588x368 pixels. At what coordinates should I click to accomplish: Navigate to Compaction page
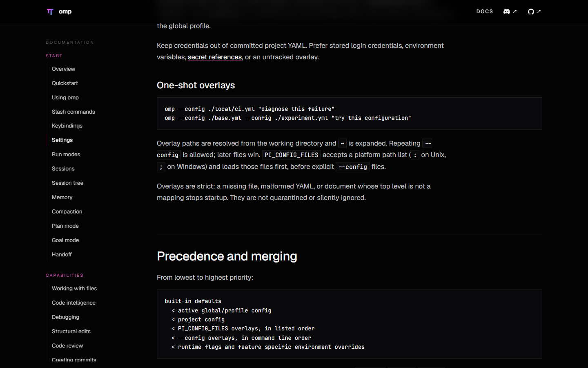(x=67, y=211)
